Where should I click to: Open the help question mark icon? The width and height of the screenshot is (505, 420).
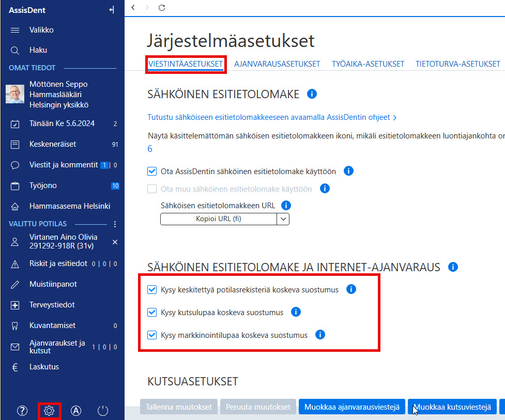22,411
